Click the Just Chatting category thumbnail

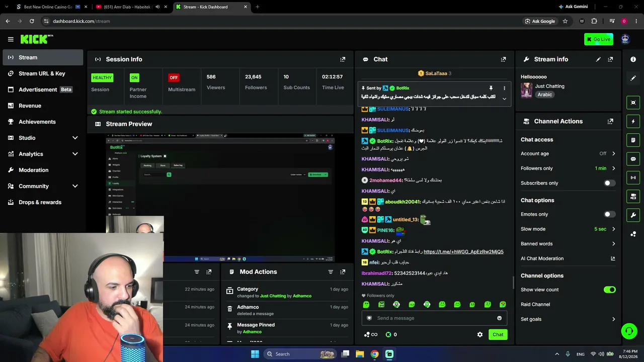tap(527, 90)
